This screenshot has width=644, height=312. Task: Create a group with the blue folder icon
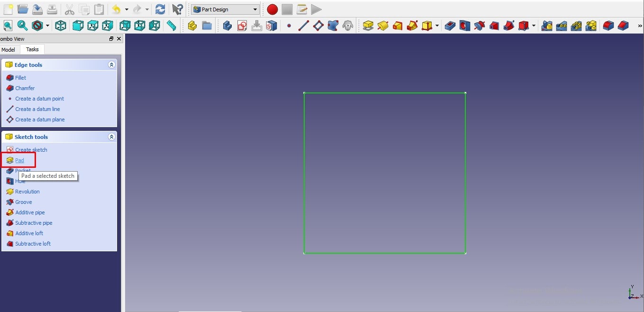click(207, 26)
